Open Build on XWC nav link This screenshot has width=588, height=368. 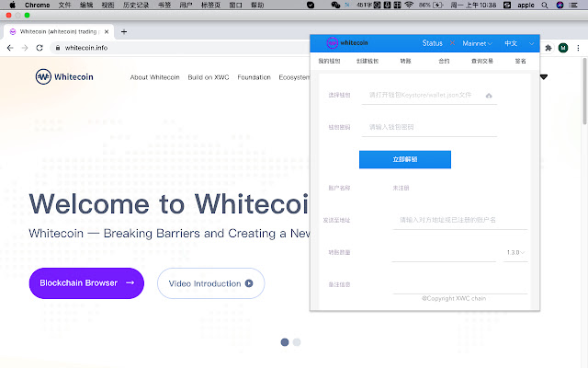[x=209, y=77]
